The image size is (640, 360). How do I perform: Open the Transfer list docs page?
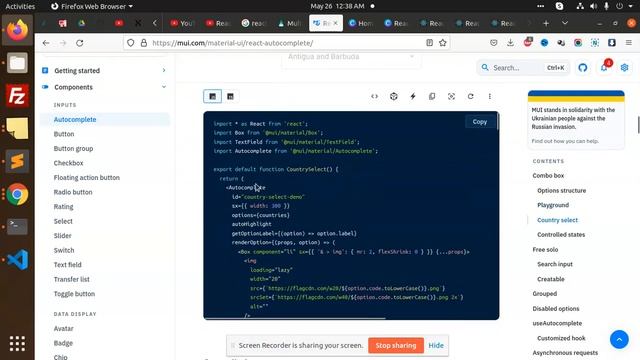tap(72, 279)
